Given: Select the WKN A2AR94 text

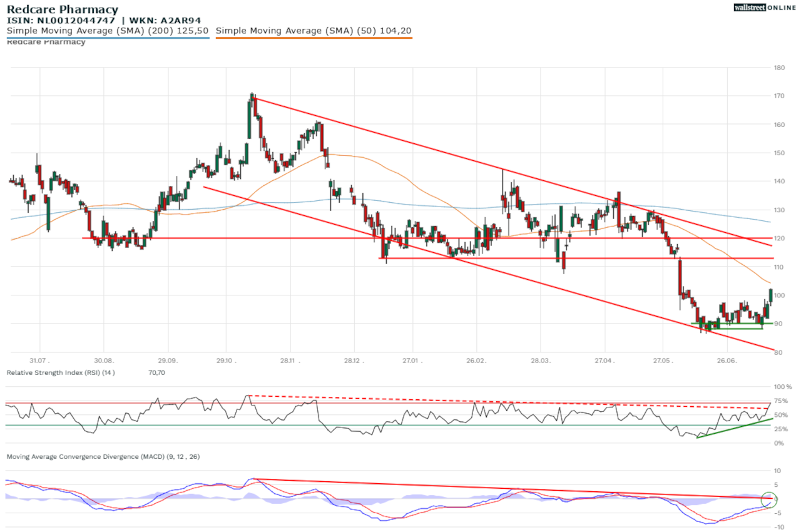Looking at the screenshot, I should click(165, 20).
